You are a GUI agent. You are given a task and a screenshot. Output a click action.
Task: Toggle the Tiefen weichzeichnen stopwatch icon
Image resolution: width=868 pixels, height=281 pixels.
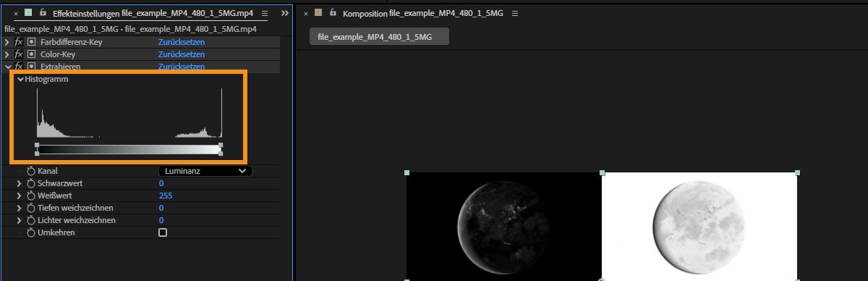tap(31, 208)
